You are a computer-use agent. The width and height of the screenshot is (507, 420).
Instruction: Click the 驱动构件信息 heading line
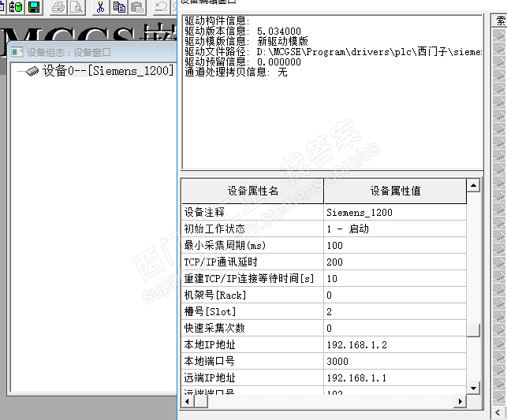point(218,20)
